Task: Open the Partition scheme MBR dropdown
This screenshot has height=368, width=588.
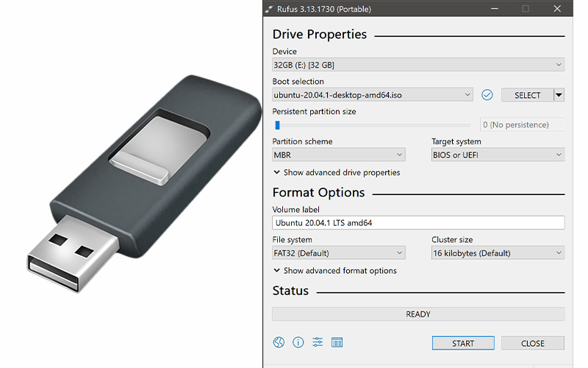Action: (x=339, y=155)
